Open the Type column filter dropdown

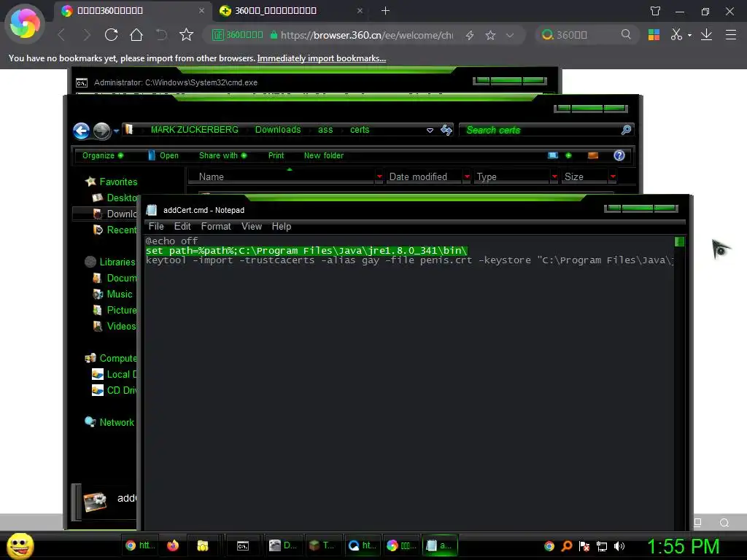pos(554,176)
